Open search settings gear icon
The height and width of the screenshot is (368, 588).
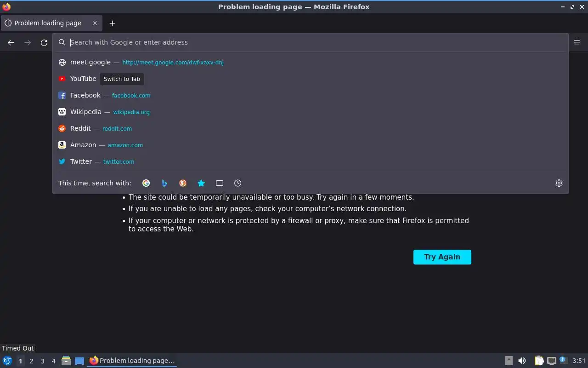pos(559,183)
